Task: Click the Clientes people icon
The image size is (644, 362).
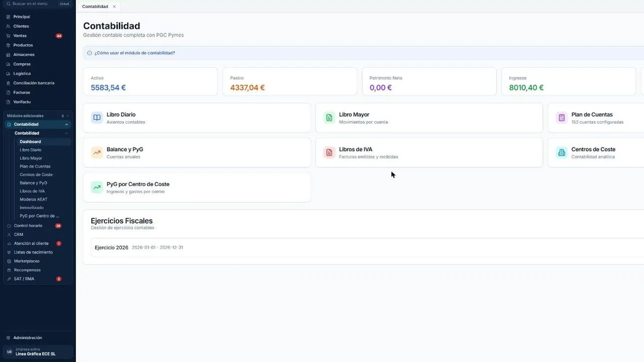Action: click(x=8, y=26)
